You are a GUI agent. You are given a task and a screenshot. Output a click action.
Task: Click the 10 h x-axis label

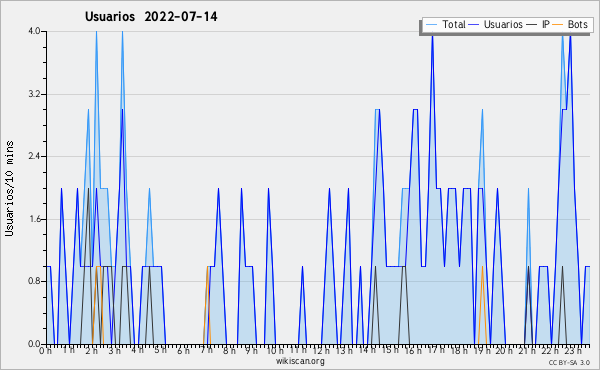(275, 351)
